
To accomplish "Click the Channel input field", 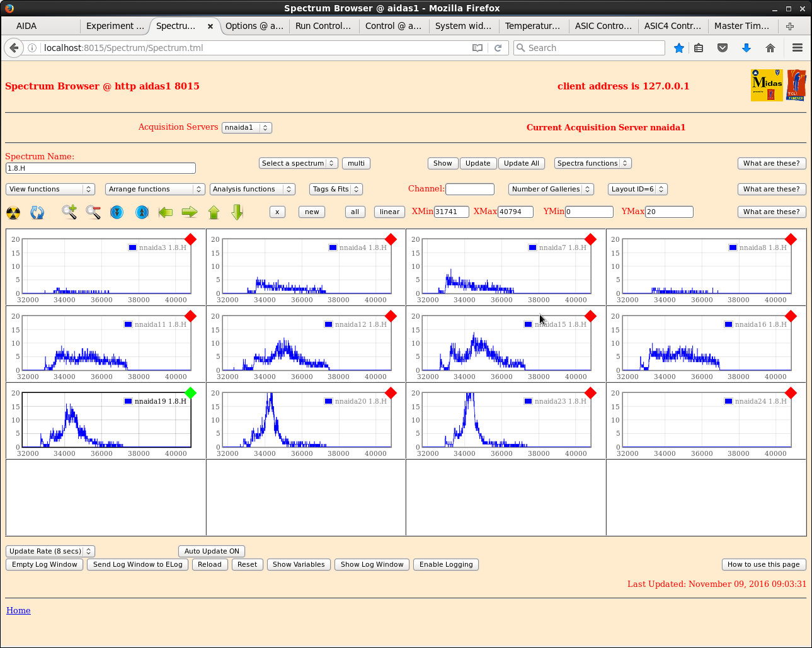I will 470,189.
